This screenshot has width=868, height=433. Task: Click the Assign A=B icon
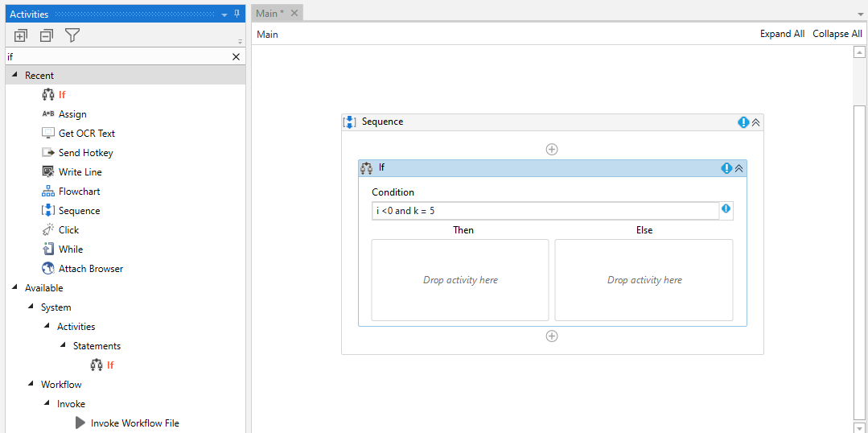(48, 114)
